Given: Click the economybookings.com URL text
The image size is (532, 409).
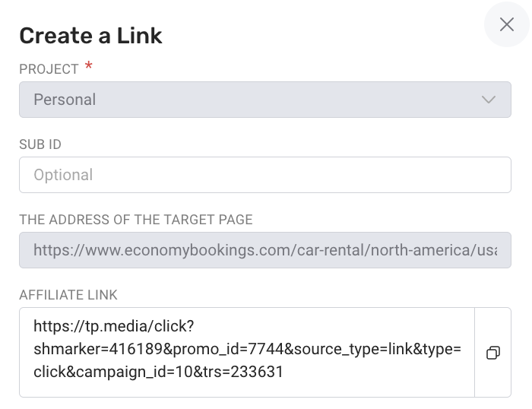Looking at the screenshot, I should pyautogui.click(x=265, y=250).
